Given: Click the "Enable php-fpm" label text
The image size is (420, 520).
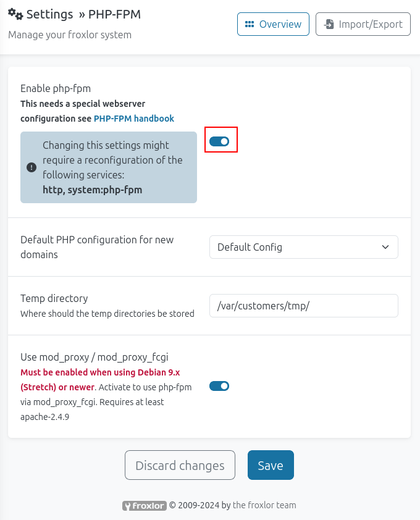Looking at the screenshot, I should tap(56, 88).
